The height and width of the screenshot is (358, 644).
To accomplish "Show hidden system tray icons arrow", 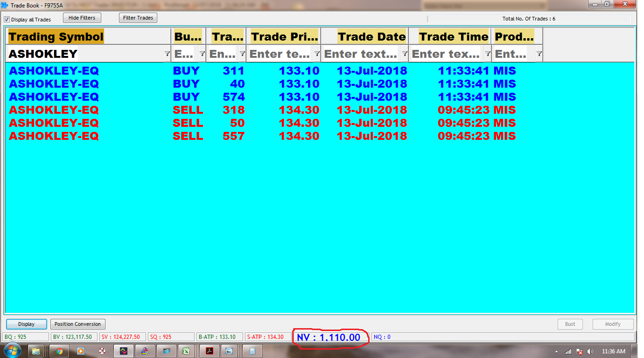I will tap(556, 351).
